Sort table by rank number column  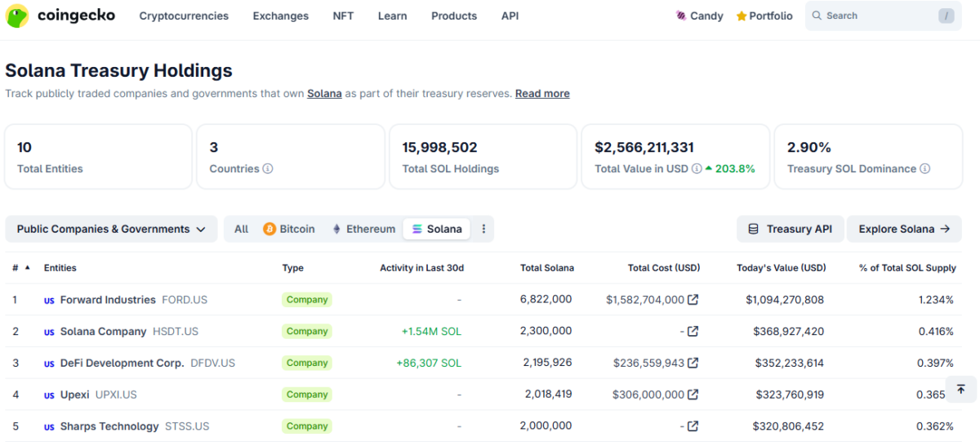(x=20, y=268)
